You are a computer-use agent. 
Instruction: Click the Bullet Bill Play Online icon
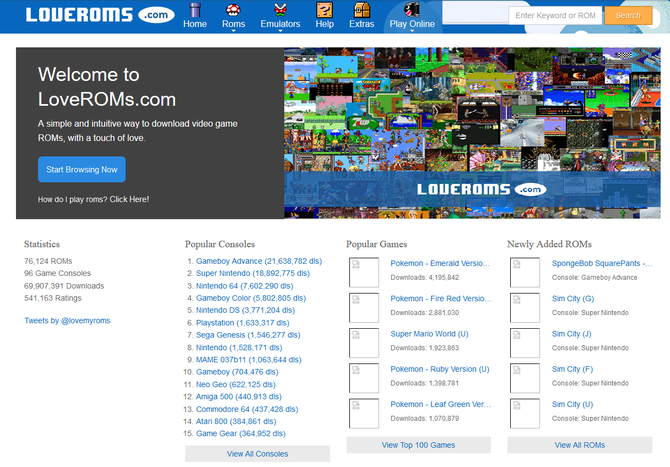point(412,9)
